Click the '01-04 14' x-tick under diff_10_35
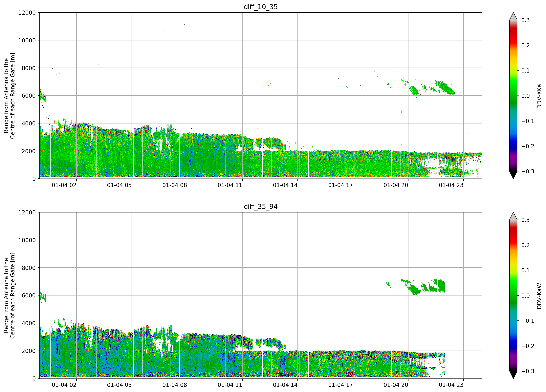This screenshot has height=392, width=546. point(285,185)
